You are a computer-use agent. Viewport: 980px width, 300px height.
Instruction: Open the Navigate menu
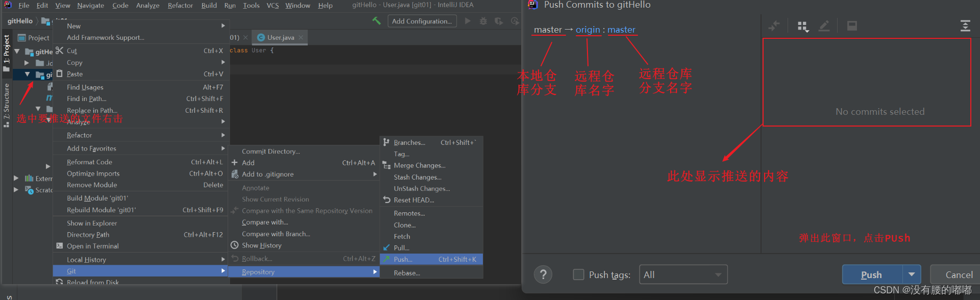tap(90, 5)
